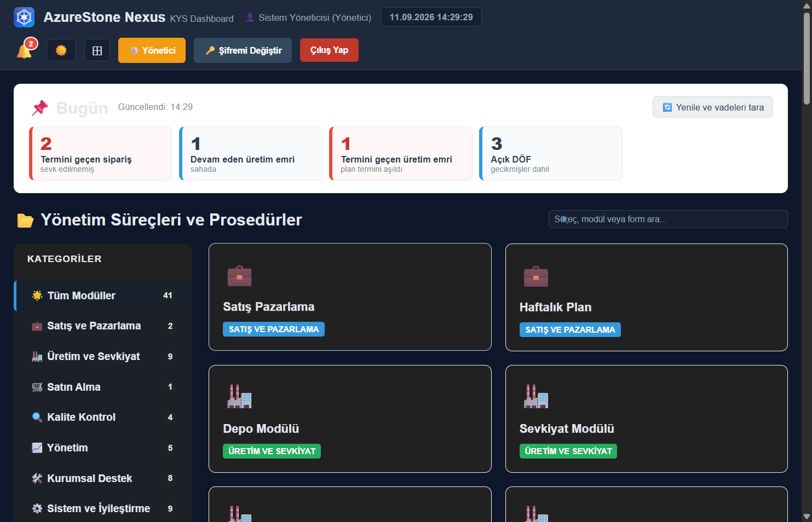Select Üretim ve Sevkiyat category
The height and width of the screenshot is (522, 812).
pos(102,356)
